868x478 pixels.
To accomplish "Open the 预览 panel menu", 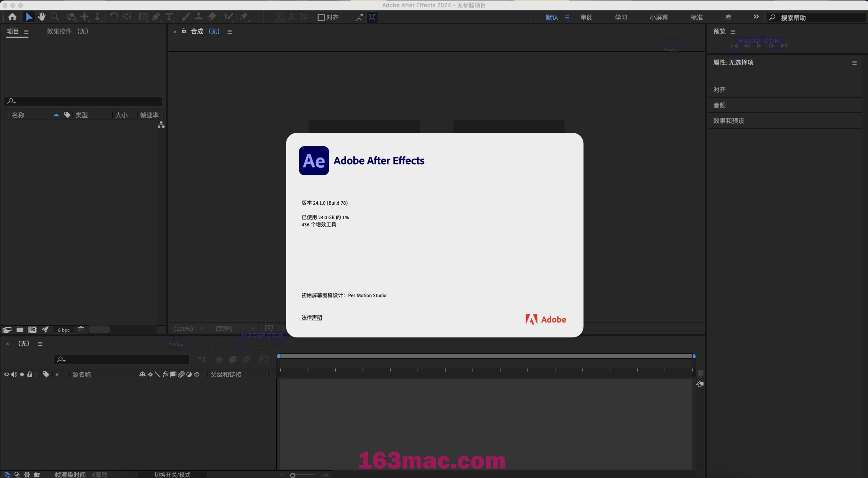I will click(x=733, y=32).
